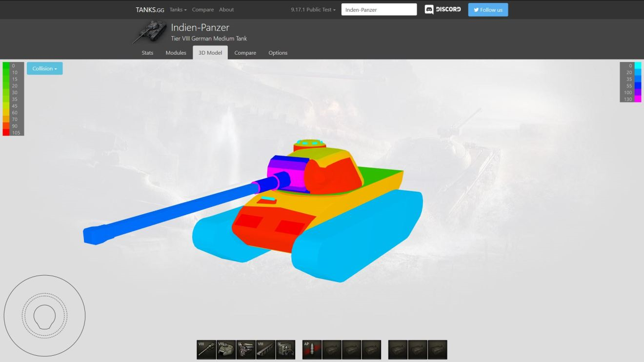Image resolution: width=644 pixels, height=362 pixels.
Task: Click the tier VIII gun module icon
Action: (x=206, y=350)
